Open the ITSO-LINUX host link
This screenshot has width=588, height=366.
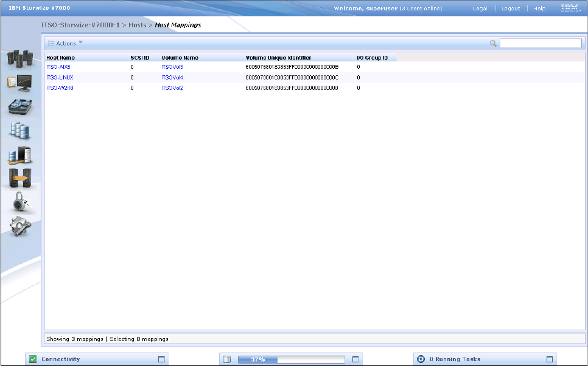click(60, 78)
